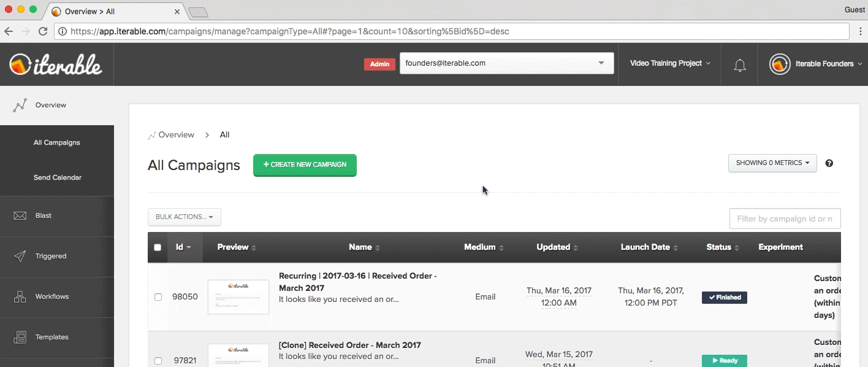Click the Overview chart icon in sidebar
This screenshot has height=367, width=868.
pos(20,105)
